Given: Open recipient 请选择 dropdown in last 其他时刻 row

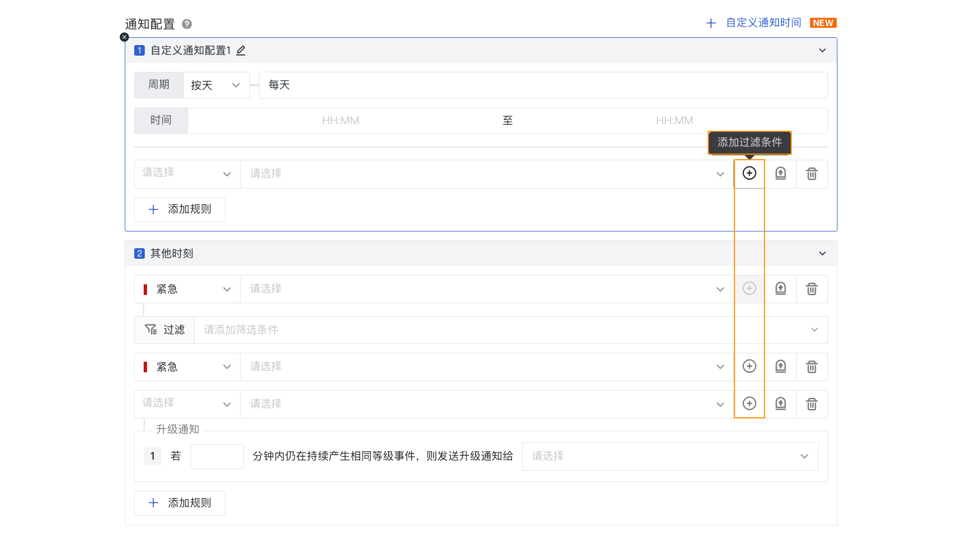Looking at the screenshot, I should tap(487, 404).
